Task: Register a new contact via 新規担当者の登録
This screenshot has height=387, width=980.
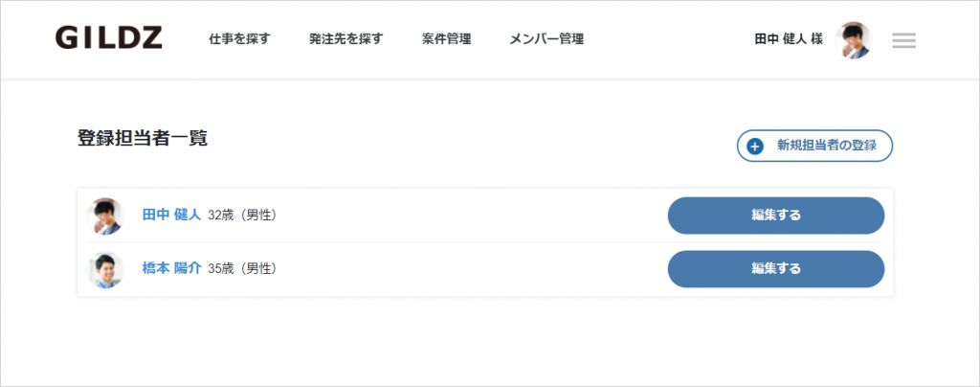Action: tap(815, 146)
